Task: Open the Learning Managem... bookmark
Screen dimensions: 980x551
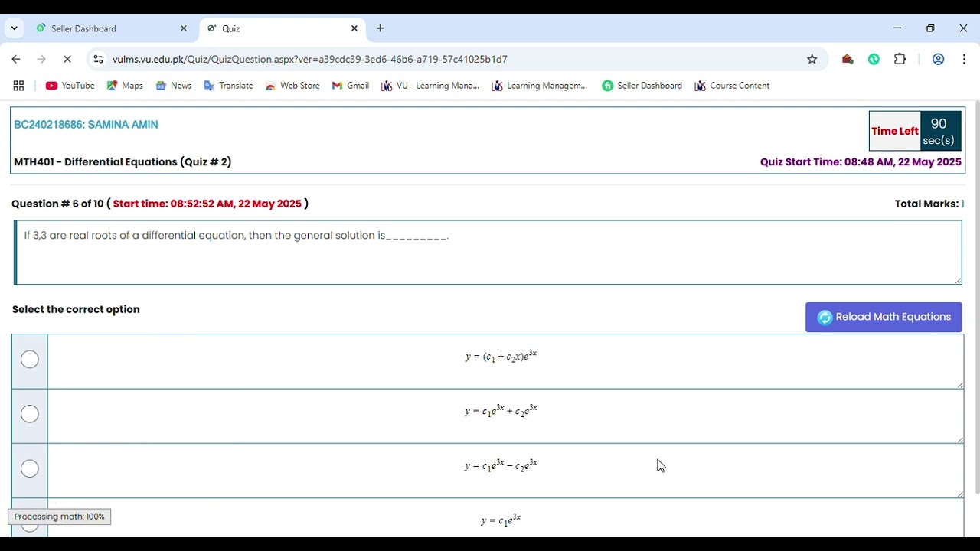Action: click(540, 86)
